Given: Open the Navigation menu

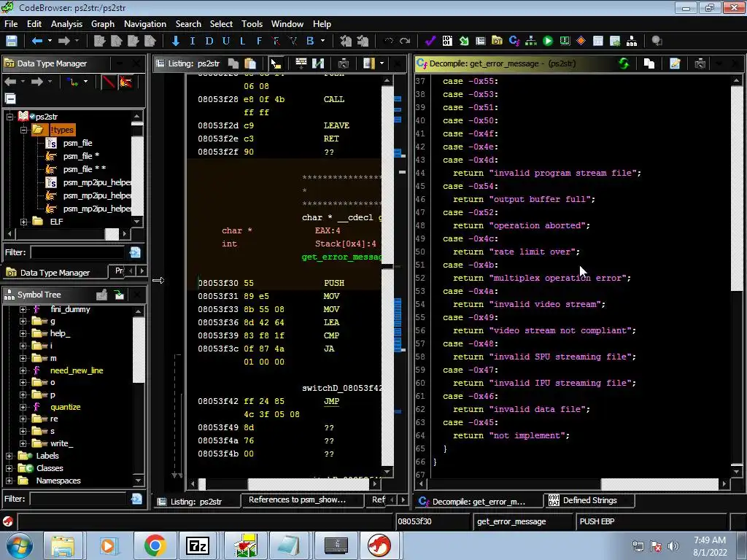Looking at the screenshot, I should point(145,24).
